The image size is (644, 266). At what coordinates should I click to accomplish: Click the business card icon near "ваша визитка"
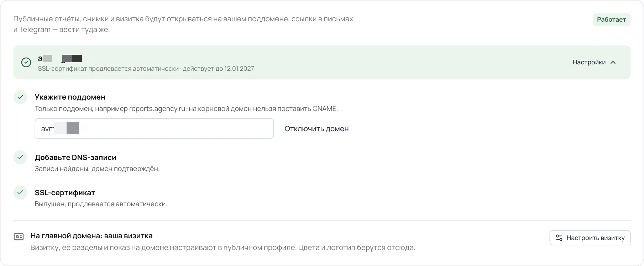[19, 236]
